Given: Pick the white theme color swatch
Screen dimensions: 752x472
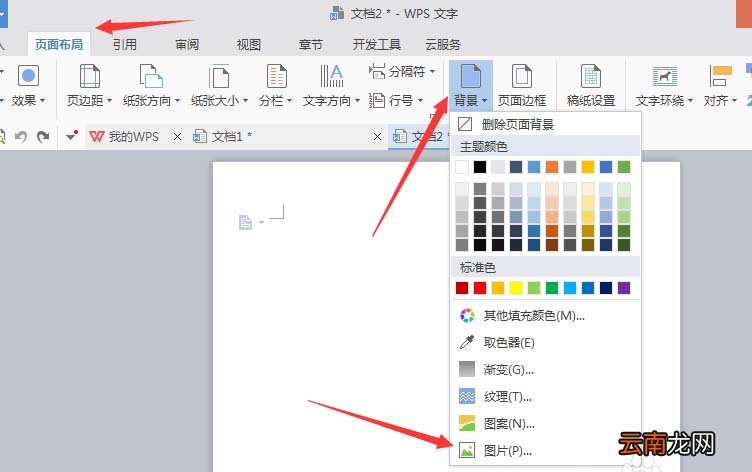Looking at the screenshot, I should (462, 166).
